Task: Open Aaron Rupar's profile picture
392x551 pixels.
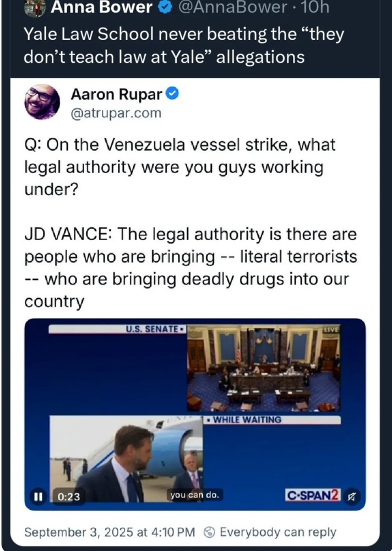Action: point(42,102)
